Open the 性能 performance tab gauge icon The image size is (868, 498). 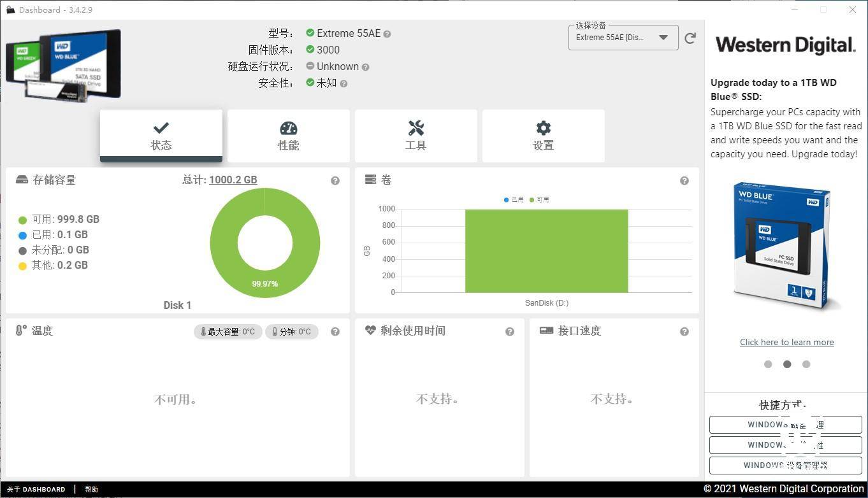pos(288,128)
